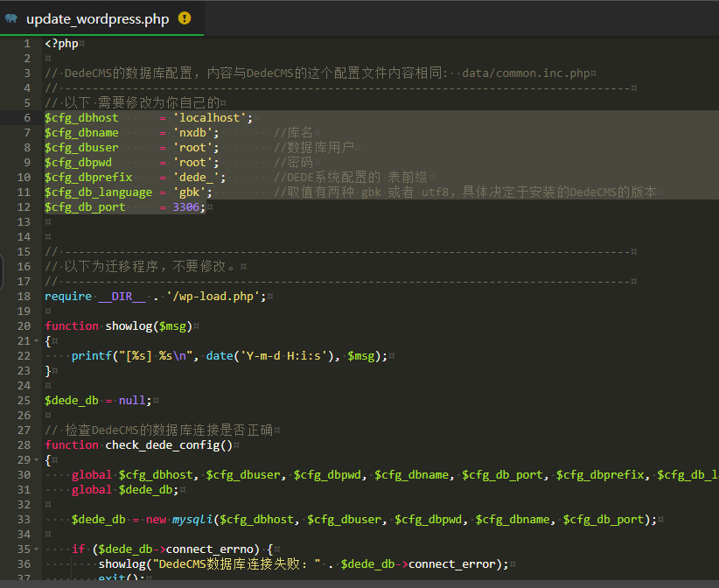Click the <?php opening tag

(x=61, y=43)
